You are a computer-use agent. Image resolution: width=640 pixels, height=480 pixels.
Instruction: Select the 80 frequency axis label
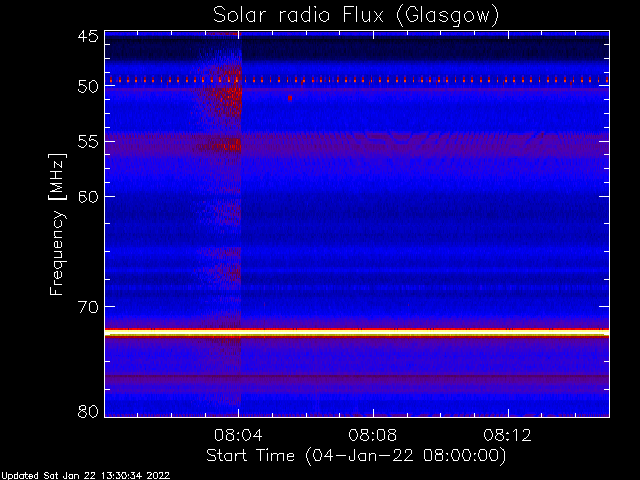(88, 411)
